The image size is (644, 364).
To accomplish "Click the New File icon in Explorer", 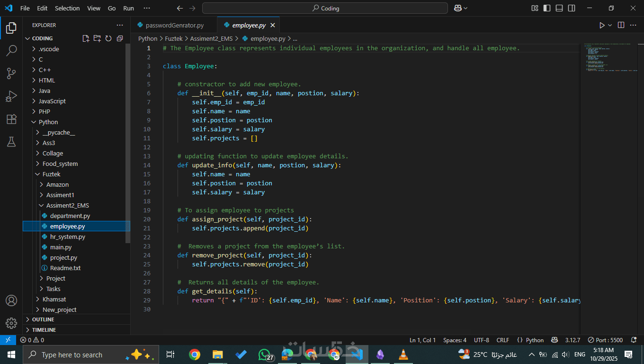I will (86, 38).
